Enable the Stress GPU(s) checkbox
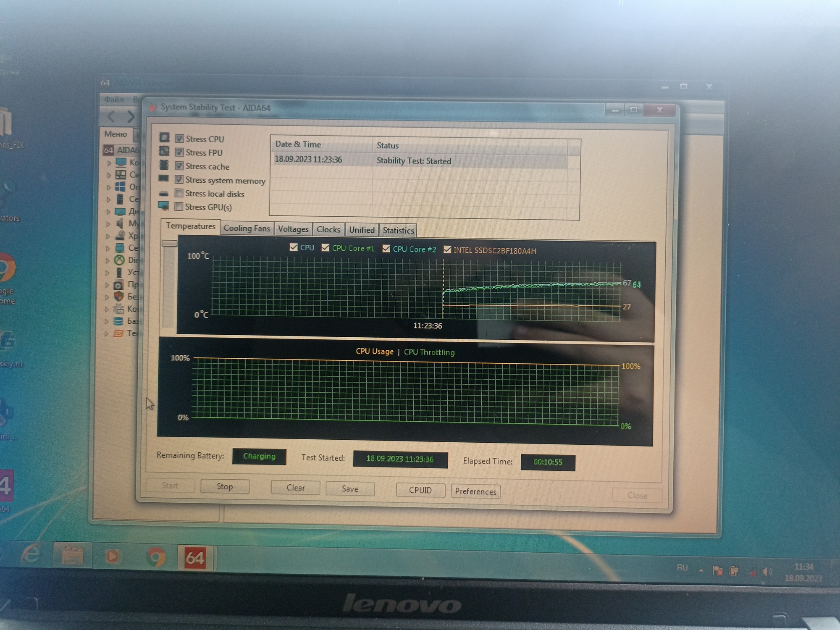 tap(179, 207)
